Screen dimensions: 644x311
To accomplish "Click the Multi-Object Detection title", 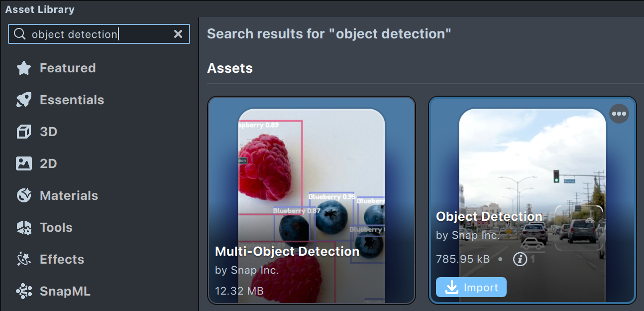I will 287,252.
